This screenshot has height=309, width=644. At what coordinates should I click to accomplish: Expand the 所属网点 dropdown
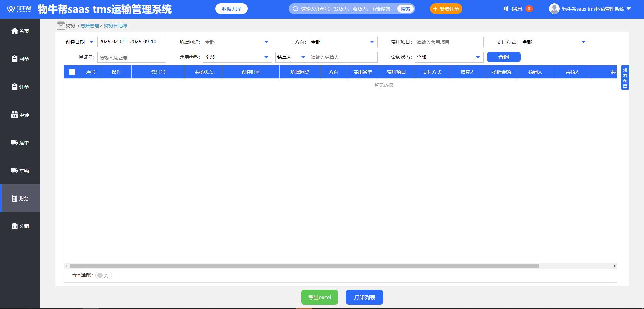click(x=237, y=42)
